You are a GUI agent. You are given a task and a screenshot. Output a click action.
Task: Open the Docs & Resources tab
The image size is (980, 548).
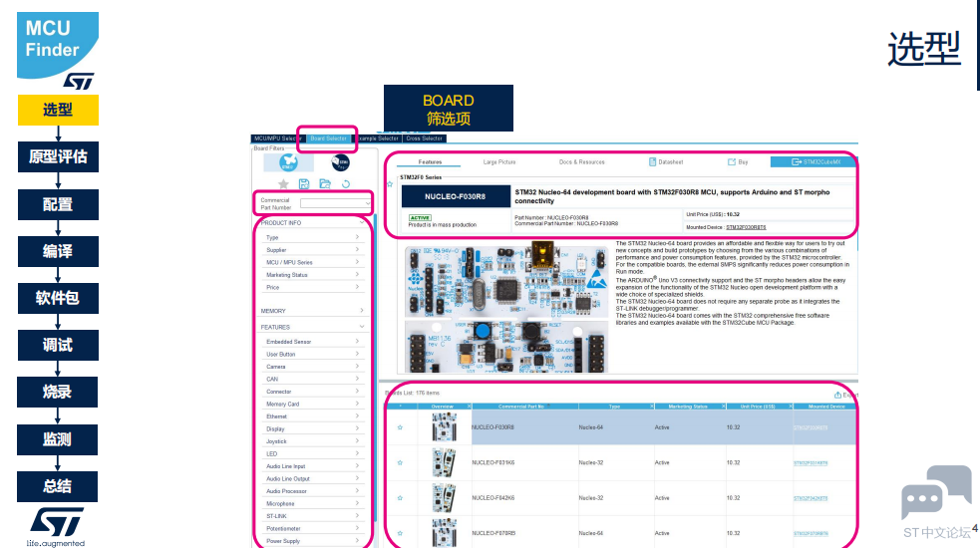(x=582, y=161)
